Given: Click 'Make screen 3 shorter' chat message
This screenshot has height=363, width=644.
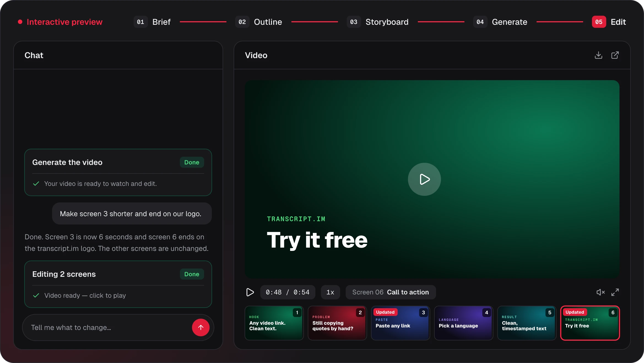Looking at the screenshot, I should 132,214.
